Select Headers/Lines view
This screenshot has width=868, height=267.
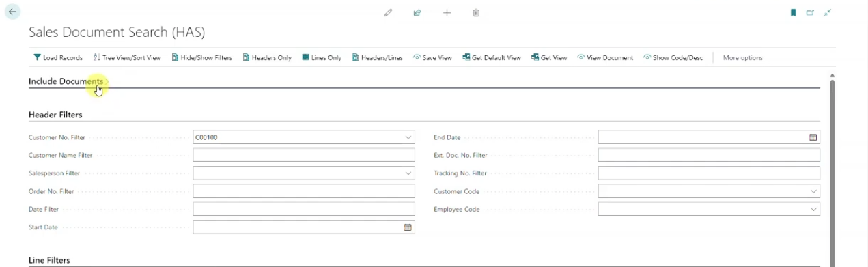pos(378,57)
